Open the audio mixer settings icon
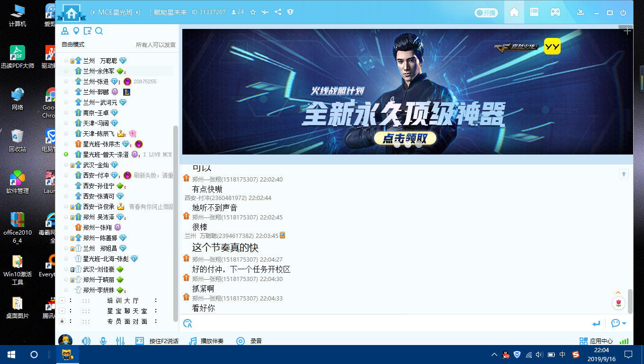This screenshot has height=364, width=644. (120, 341)
